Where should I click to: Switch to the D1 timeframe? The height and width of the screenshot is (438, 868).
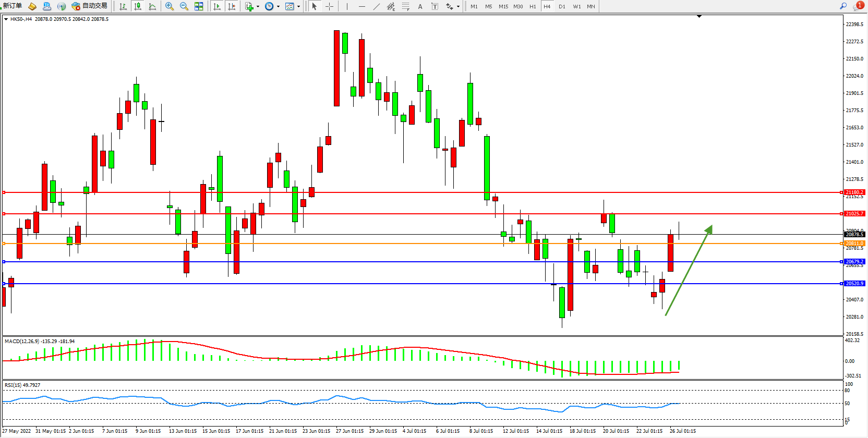pyautogui.click(x=562, y=7)
